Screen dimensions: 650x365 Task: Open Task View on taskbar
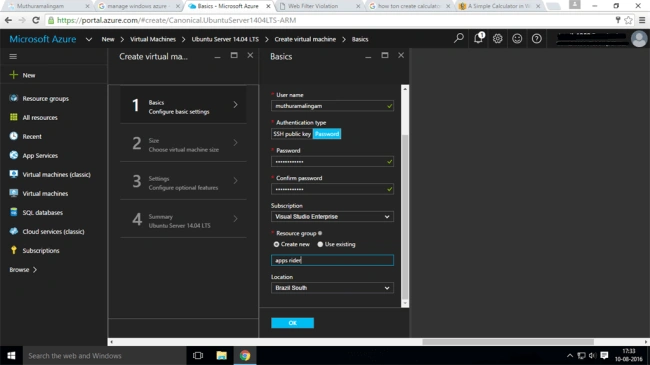pos(198,355)
